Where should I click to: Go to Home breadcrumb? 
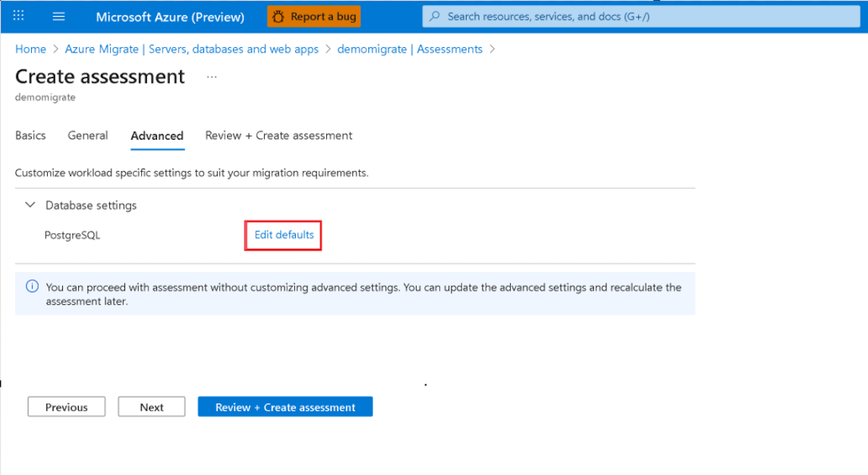coord(30,49)
